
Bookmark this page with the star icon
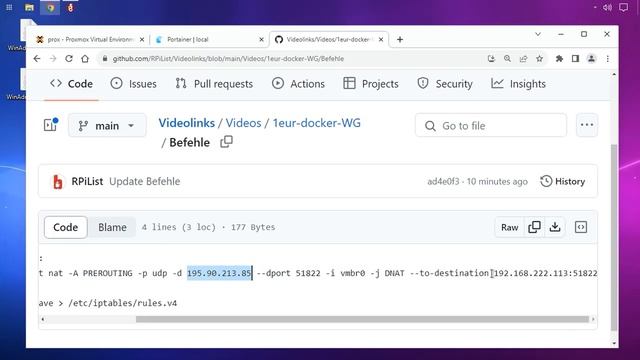(540, 59)
